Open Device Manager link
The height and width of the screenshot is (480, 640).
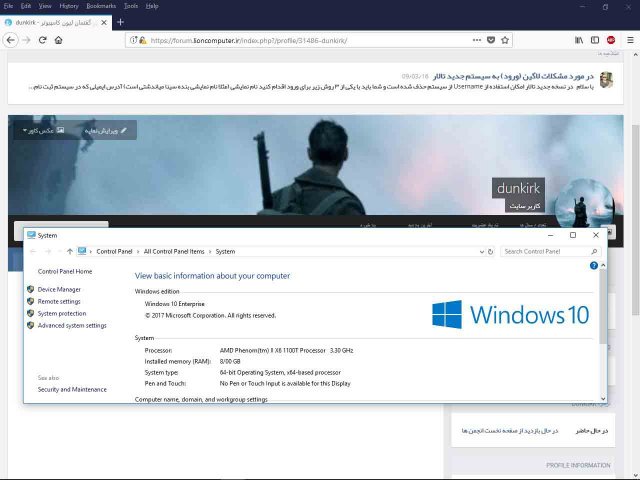pyautogui.click(x=59, y=289)
